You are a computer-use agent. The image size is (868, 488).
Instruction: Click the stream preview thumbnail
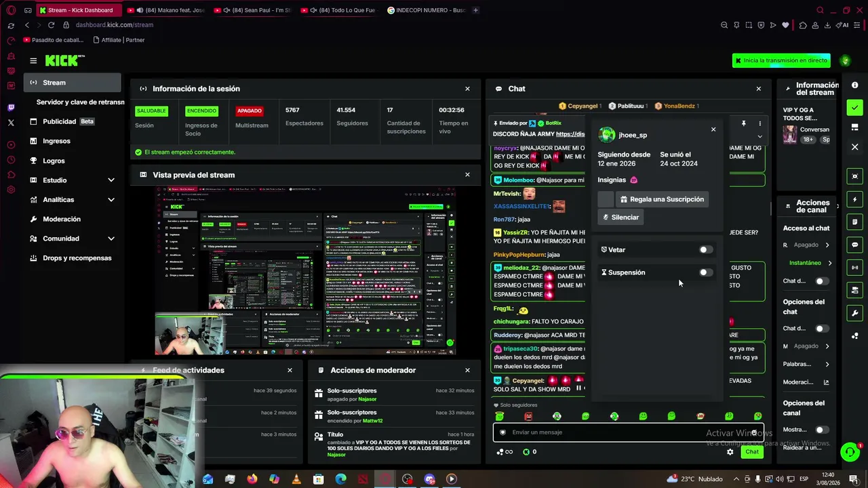305,271
